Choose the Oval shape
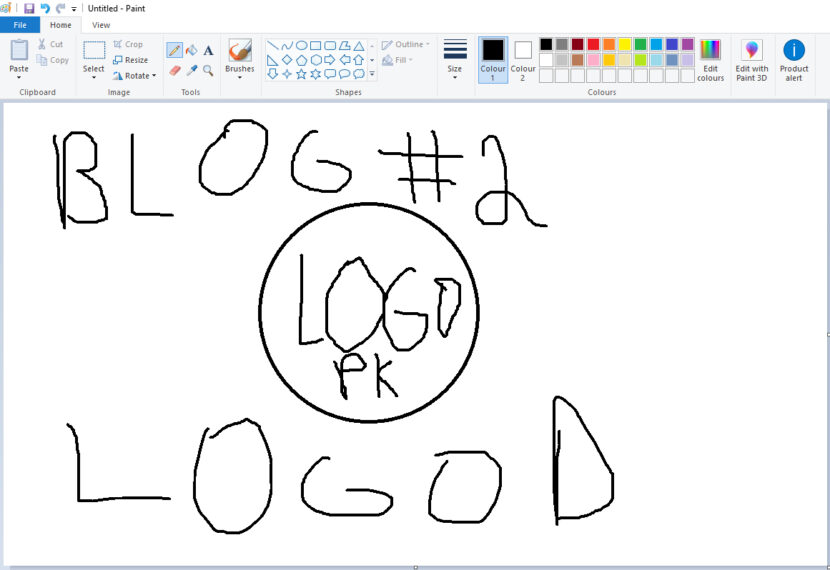Image resolution: width=830 pixels, height=570 pixels. (301, 46)
